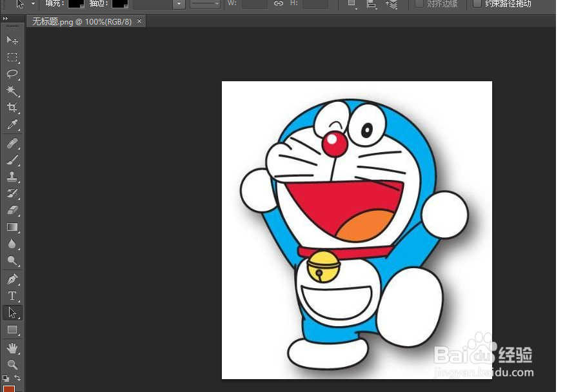Viewport: 565px width, 392px height.
Task: Select the Horizontal Type tool
Action: [12, 296]
